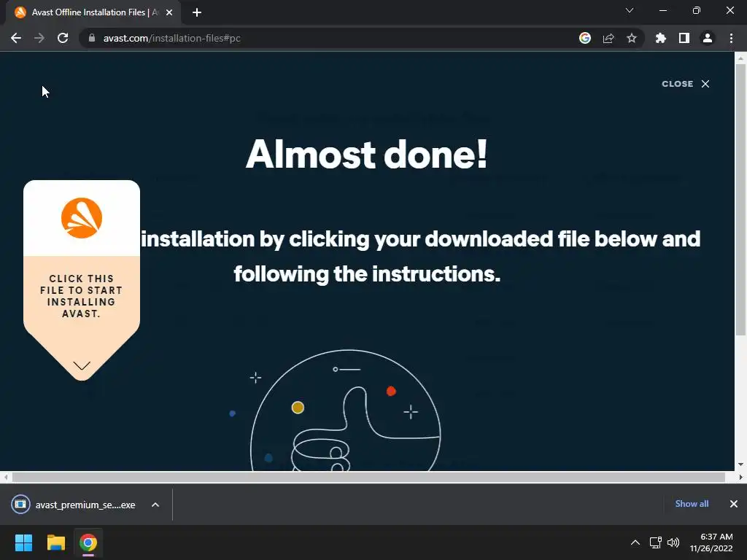Viewport: 747px width, 560px height.
Task: Open the network status tray icon
Action: (656, 542)
